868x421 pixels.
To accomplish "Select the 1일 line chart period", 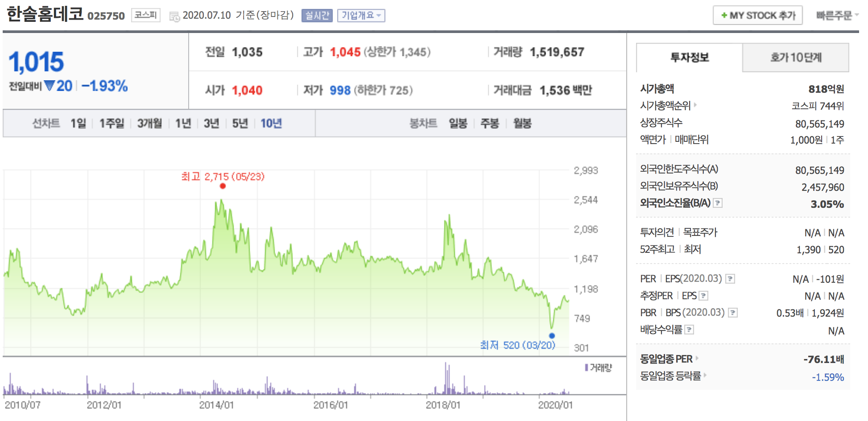I will (78, 123).
